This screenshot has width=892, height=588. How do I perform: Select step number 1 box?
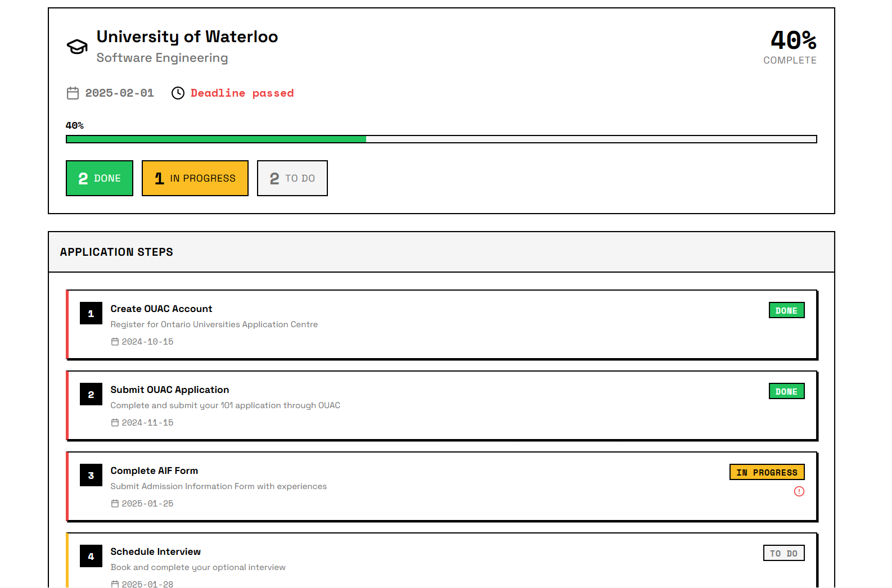(x=91, y=314)
